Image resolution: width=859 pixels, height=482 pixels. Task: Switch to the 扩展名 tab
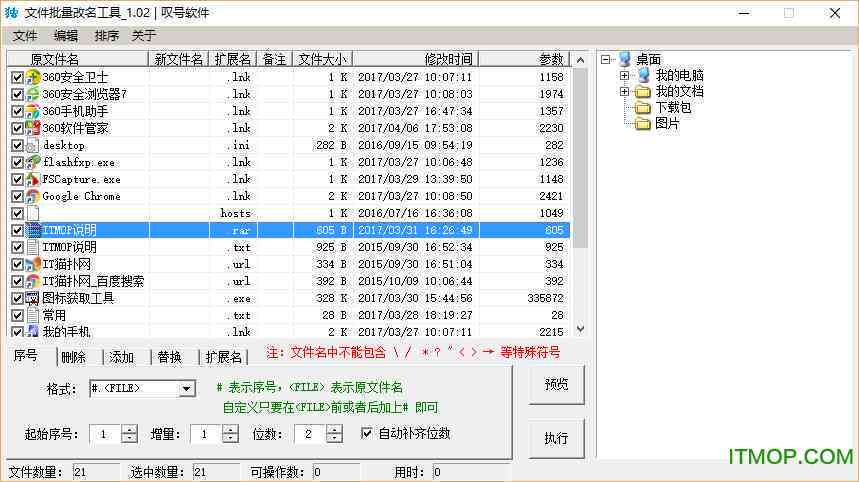tap(224, 357)
